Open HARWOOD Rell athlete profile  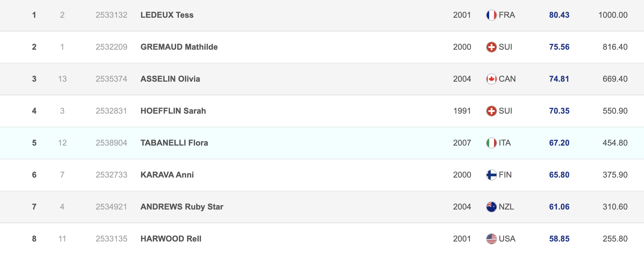point(171,239)
